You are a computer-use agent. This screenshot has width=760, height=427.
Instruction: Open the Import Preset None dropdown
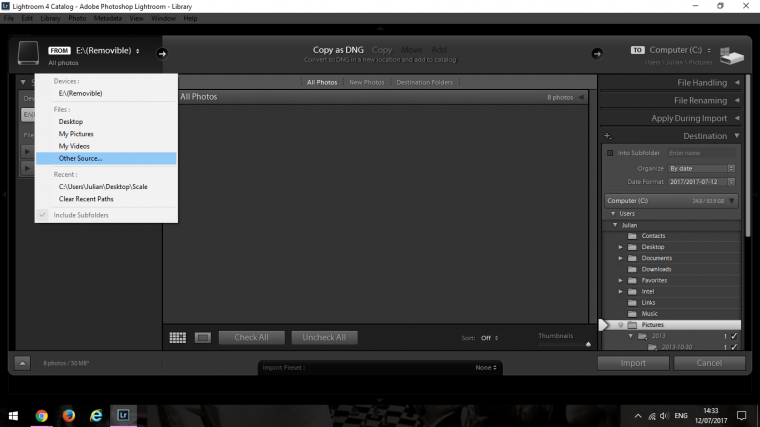486,367
